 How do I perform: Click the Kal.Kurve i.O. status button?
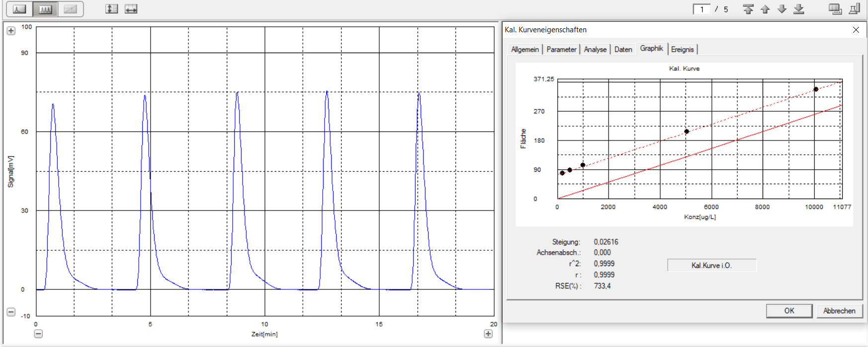click(x=711, y=266)
